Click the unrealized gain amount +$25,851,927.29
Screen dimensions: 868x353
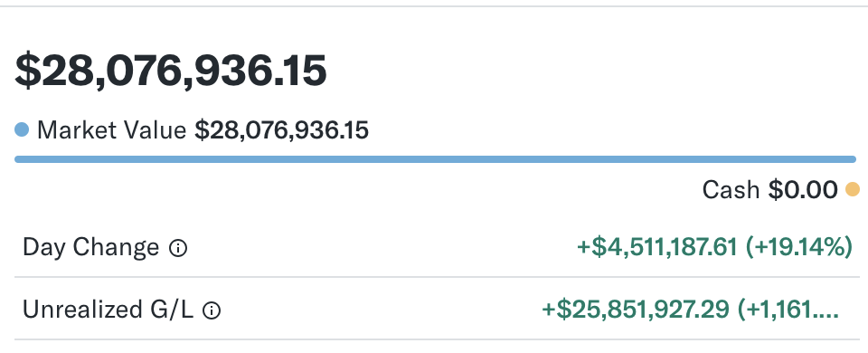point(636,310)
